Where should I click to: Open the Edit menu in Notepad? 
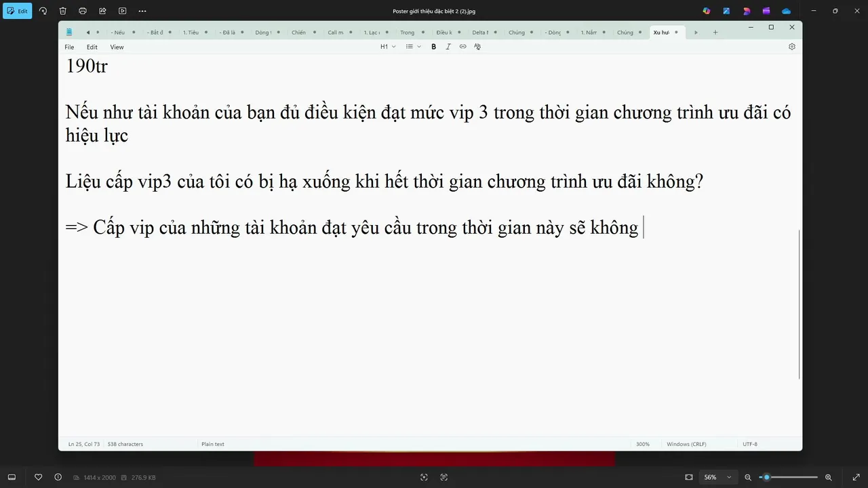click(92, 47)
